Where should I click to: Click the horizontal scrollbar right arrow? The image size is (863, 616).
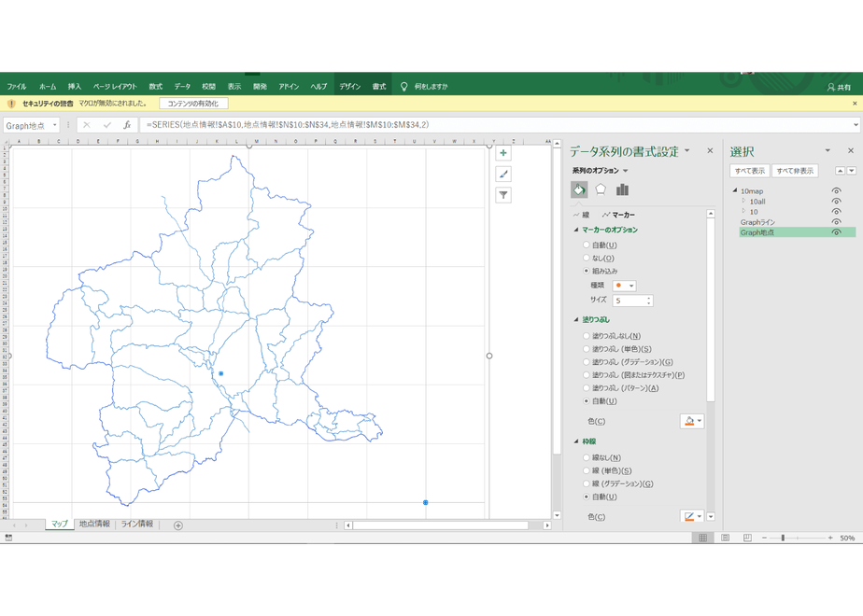(x=547, y=525)
